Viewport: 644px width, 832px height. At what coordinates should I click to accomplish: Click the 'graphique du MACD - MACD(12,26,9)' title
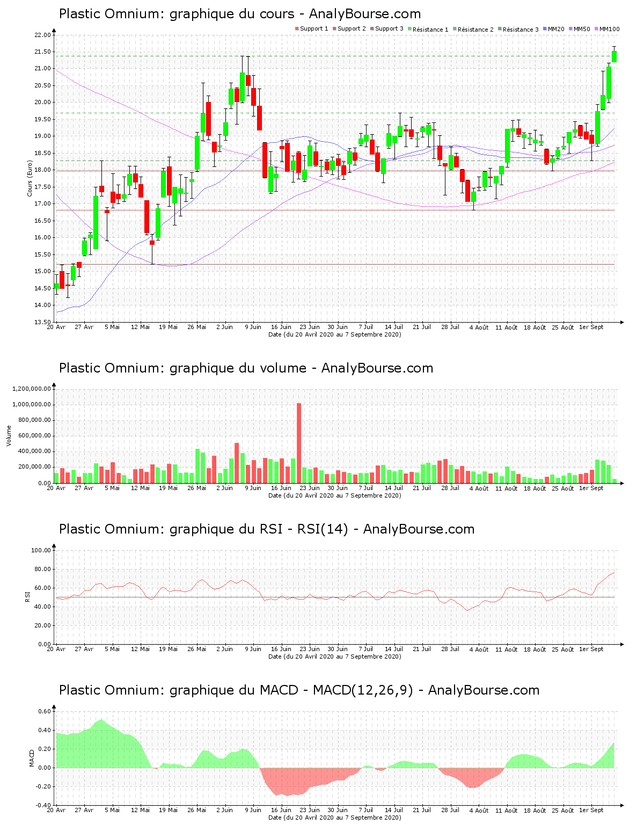tap(299, 690)
